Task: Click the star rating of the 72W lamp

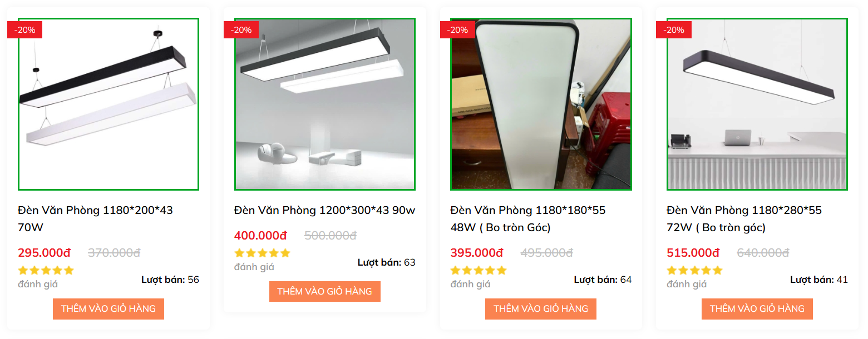Action: tap(694, 271)
